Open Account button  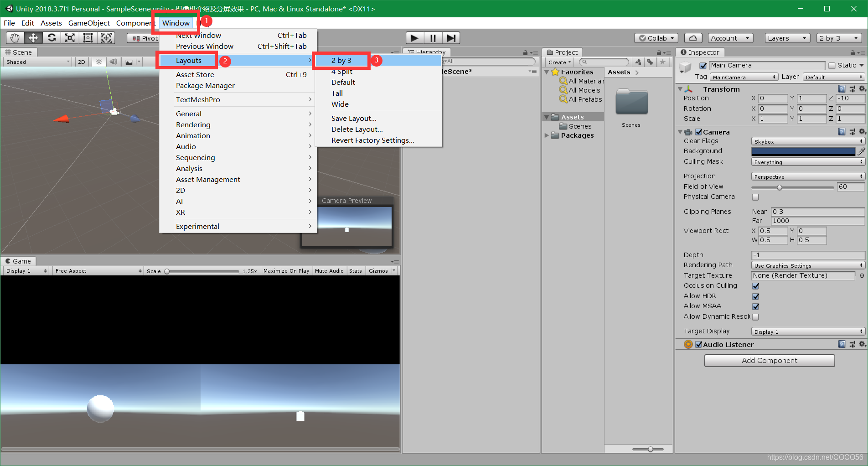coord(730,38)
